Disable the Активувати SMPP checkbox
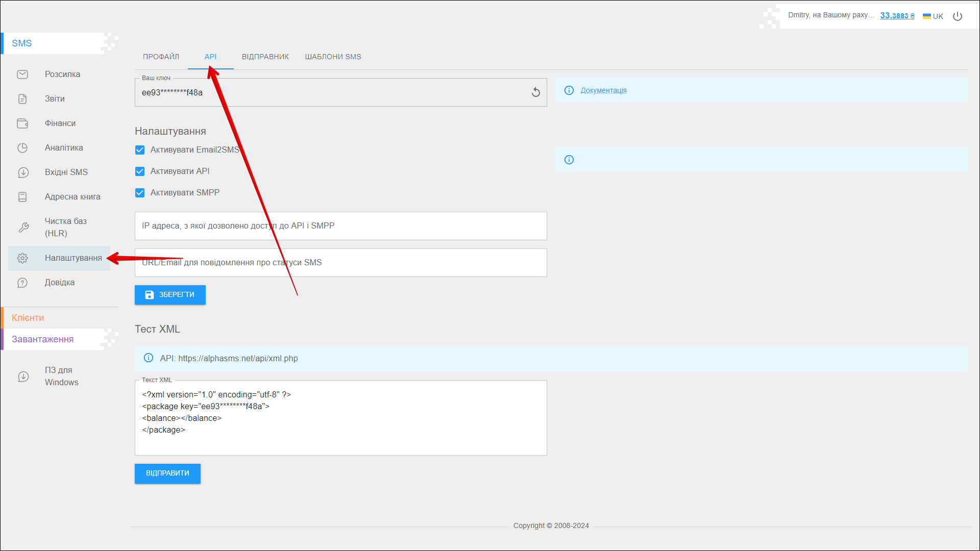Viewport: 980px width, 551px height. point(140,193)
